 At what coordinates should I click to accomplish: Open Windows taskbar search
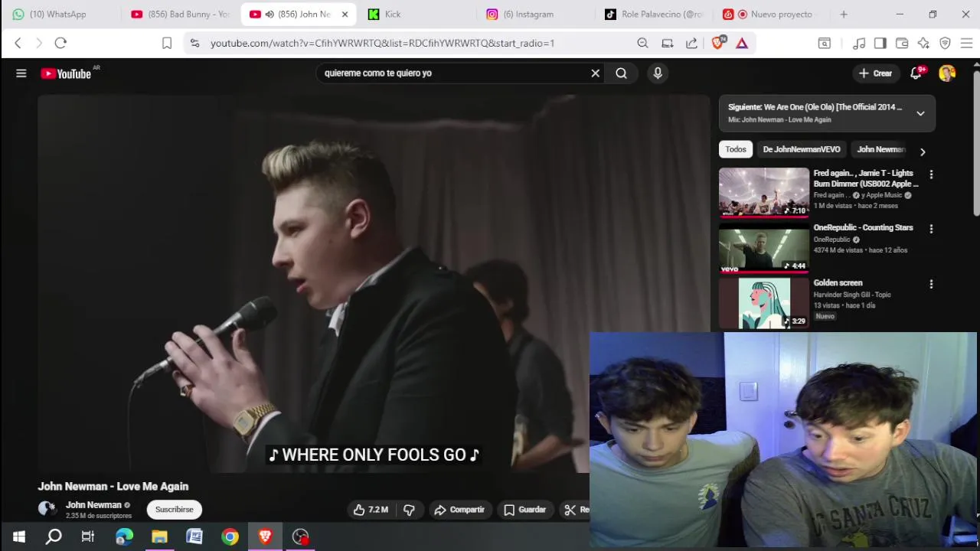click(54, 536)
